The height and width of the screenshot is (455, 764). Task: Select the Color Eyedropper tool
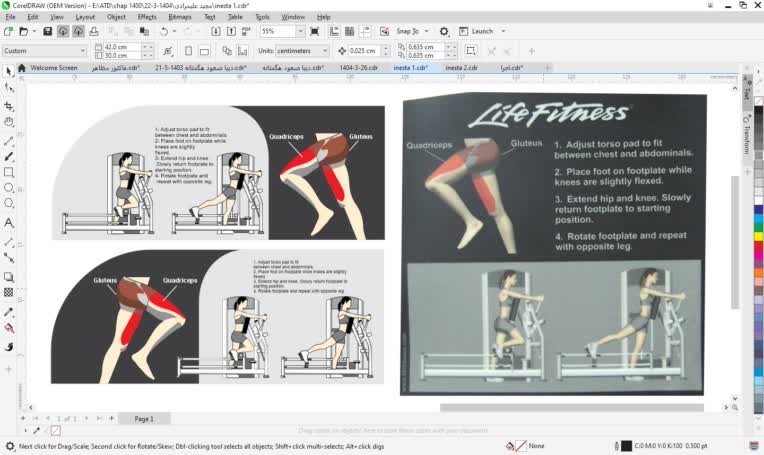8,312
